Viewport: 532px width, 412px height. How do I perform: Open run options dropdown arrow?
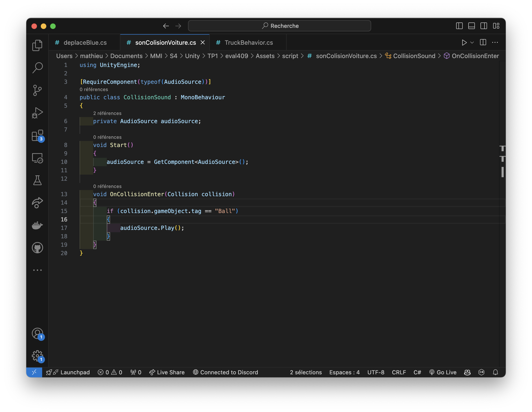[x=472, y=43]
